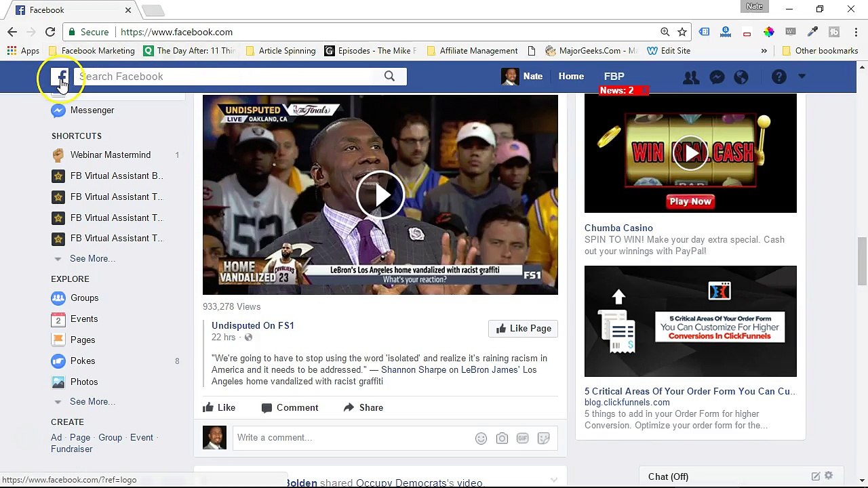Create a Group link
The image size is (868, 488).
[110, 438]
